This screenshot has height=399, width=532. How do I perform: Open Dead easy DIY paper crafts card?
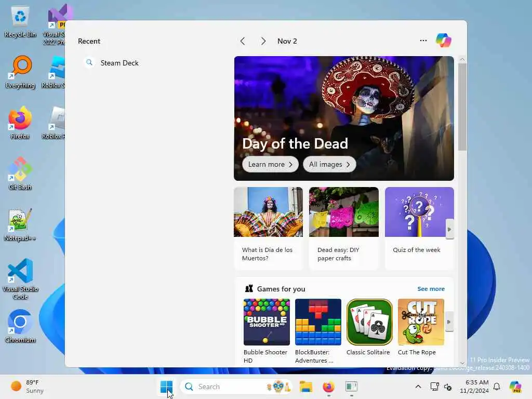(344, 228)
